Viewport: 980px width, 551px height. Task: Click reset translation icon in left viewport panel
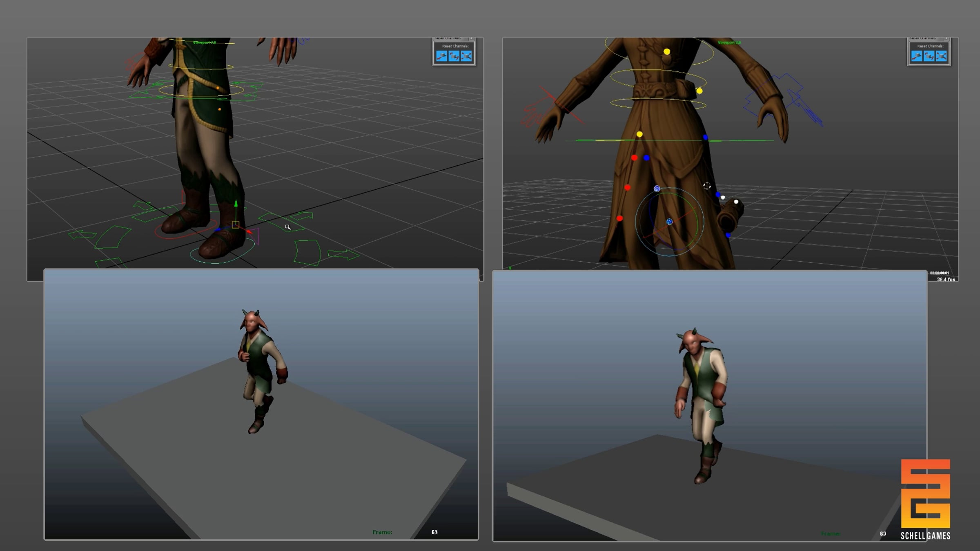point(441,56)
